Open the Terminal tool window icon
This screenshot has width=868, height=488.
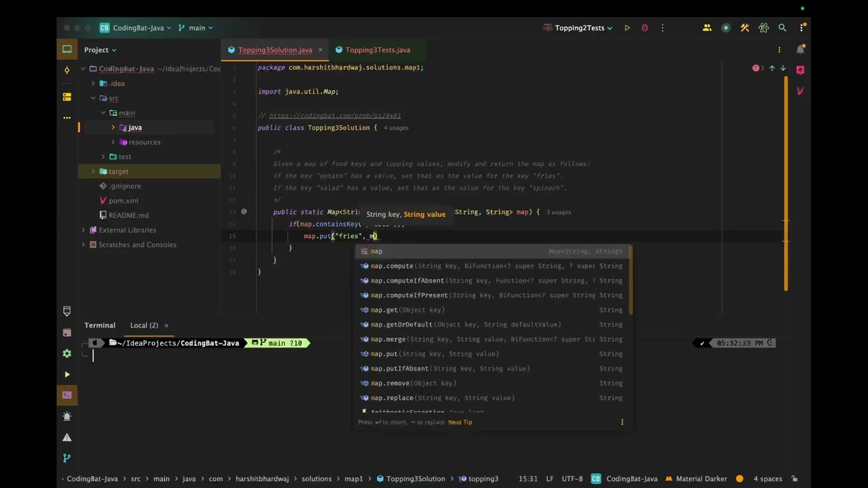pyautogui.click(x=67, y=394)
